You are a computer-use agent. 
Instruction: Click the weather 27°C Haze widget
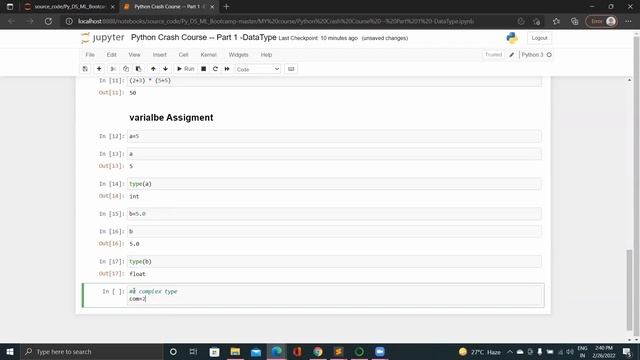tap(480, 351)
